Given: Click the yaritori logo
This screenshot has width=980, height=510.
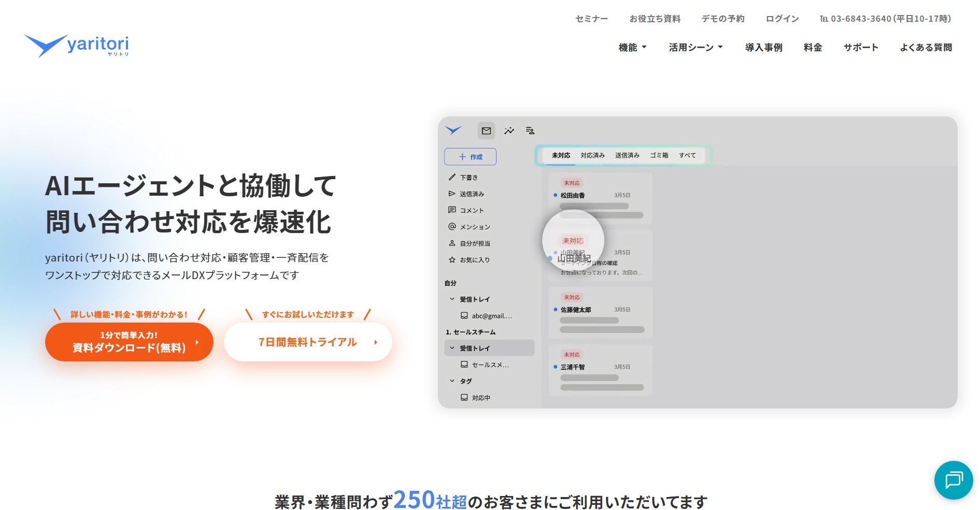Looking at the screenshot, I should 76,46.
